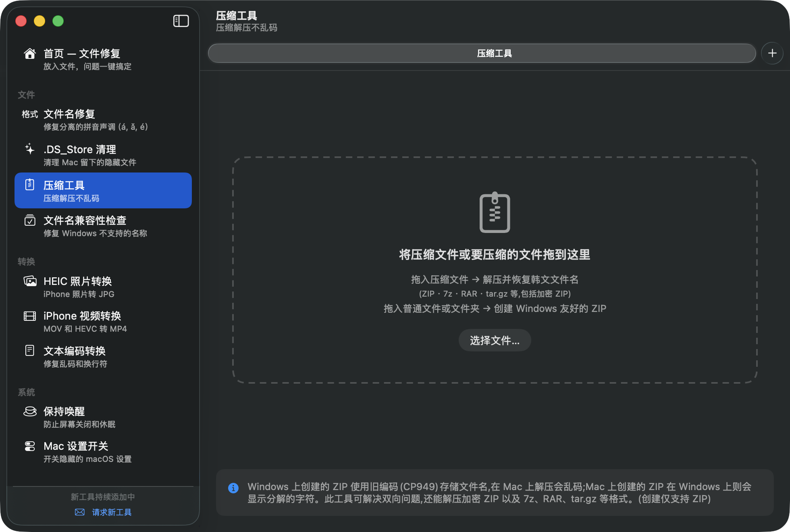
Task: Click the mail envelope icon at sidebar bottom
Action: point(80,512)
